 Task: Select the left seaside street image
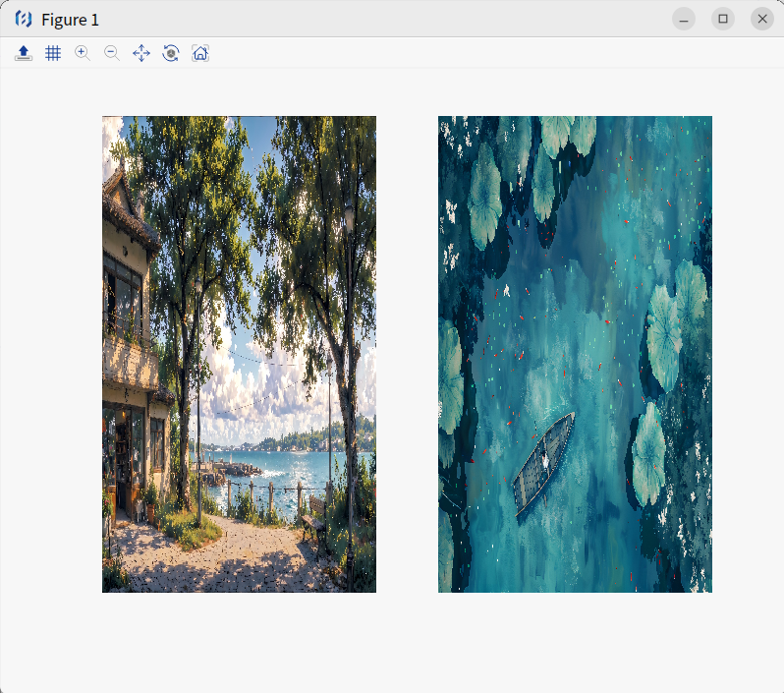point(239,354)
